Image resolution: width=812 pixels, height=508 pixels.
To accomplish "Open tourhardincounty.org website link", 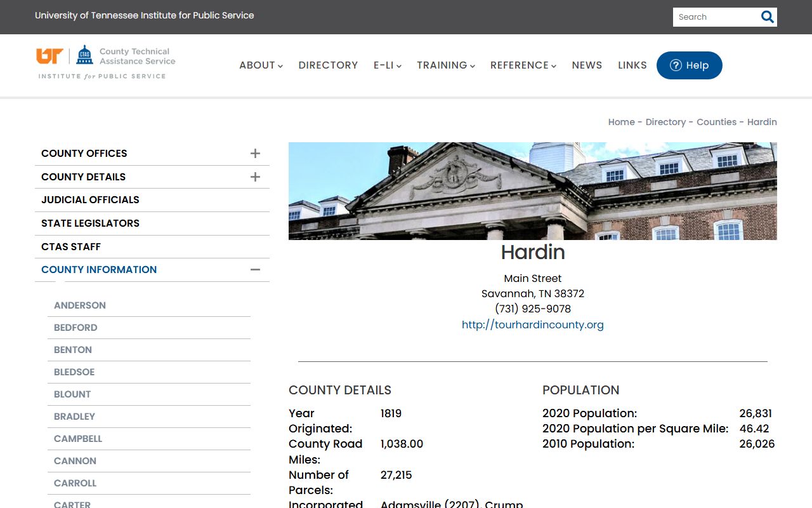I will 533,324.
